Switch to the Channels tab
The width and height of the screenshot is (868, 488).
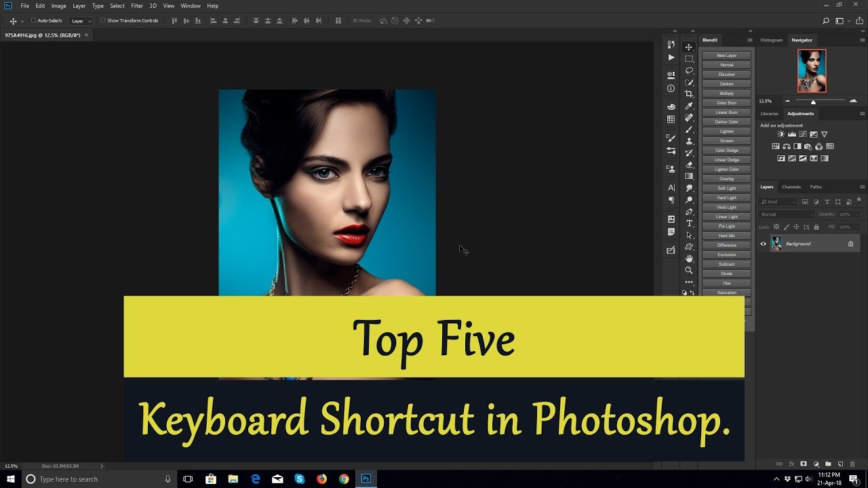click(x=791, y=187)
